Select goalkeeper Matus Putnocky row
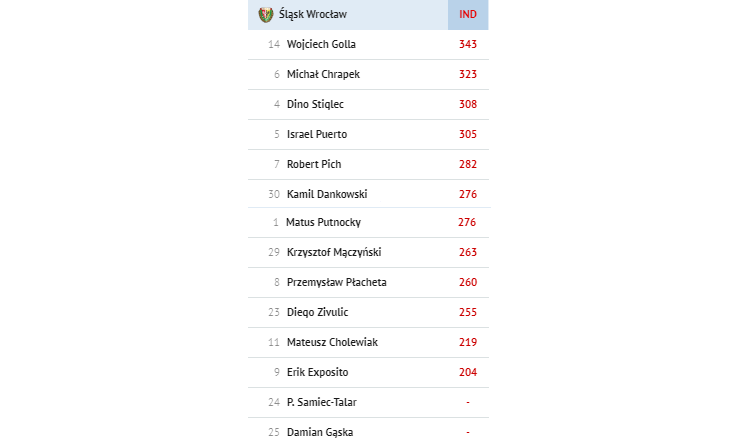Screen dimensions: 740x447 tap(368, 222)
